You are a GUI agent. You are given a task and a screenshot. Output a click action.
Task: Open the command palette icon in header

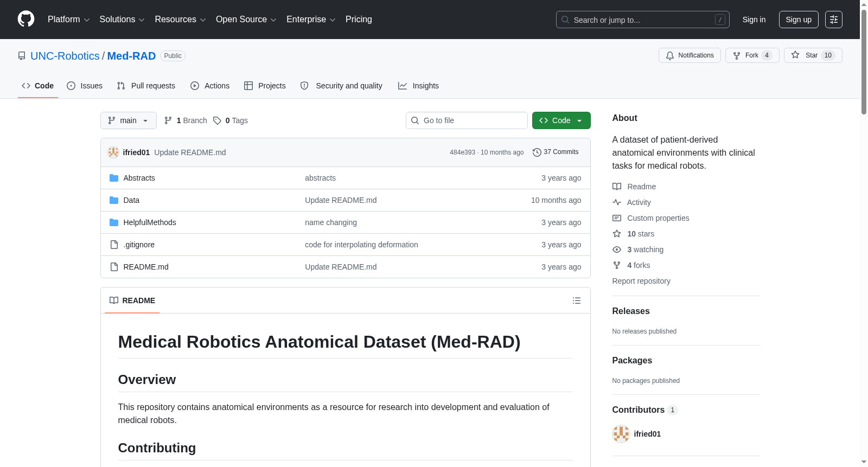(x=833, y=20)
